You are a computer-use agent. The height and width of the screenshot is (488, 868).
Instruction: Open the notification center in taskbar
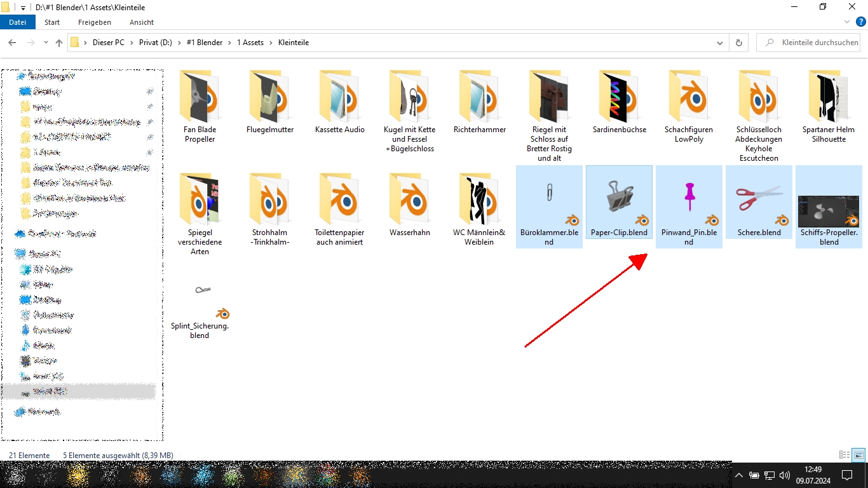846,475
